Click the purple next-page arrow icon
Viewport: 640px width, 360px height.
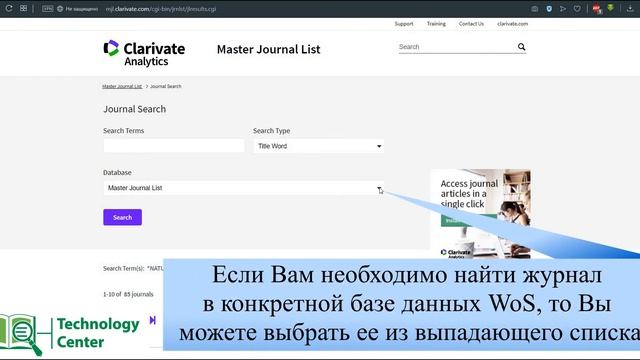pos(153,320)
